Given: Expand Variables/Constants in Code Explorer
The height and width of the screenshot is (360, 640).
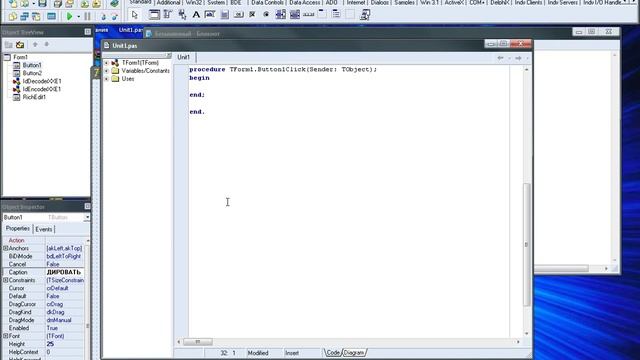Looking at the screenshot, I should tap(107, 71).
